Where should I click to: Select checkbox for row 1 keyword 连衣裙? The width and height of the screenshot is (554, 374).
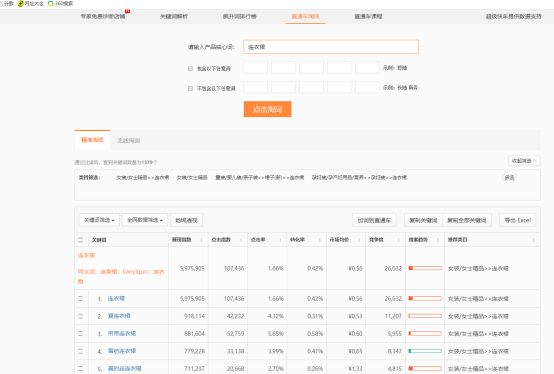[x=81, y=298]
